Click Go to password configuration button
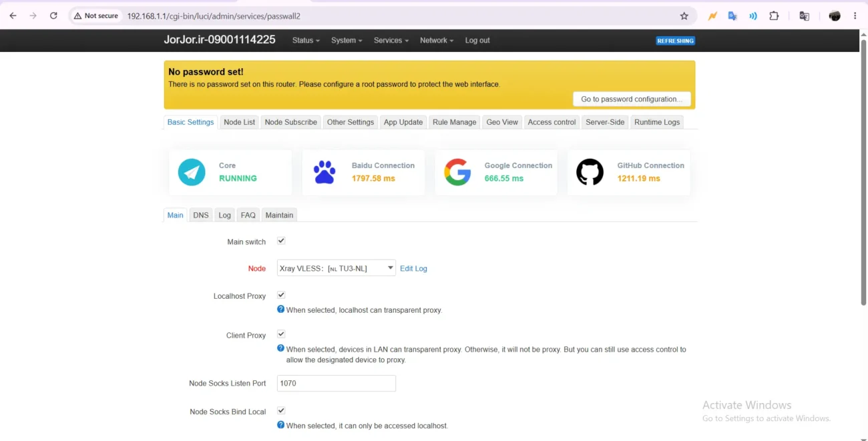 click(632, 99)
